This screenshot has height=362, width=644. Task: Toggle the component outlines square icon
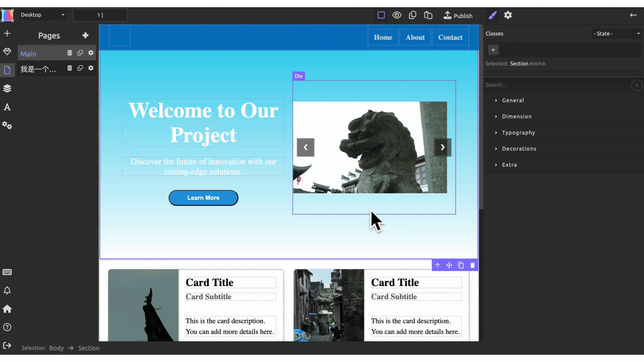381,15
